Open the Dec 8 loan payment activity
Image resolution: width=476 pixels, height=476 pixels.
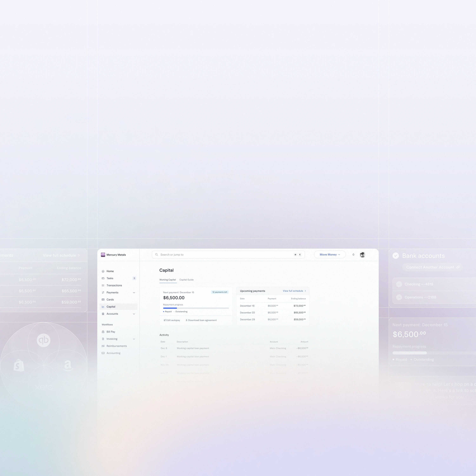(x=234, y=348)
